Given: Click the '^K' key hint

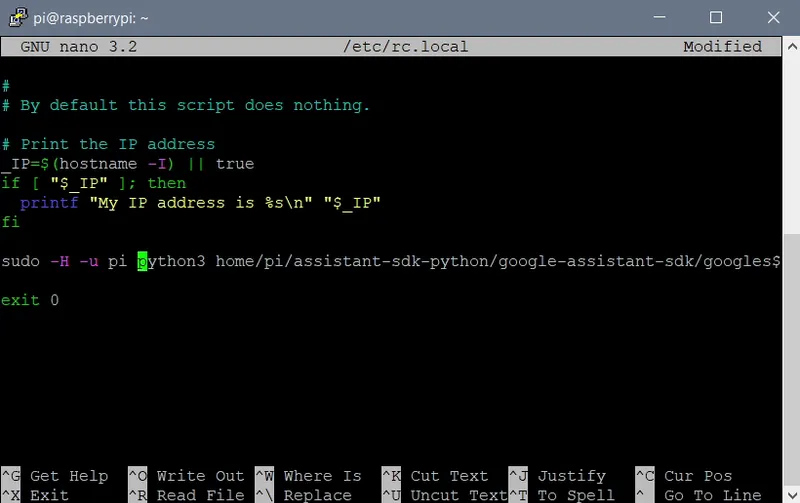Looking at the screenshot, I should click(x=391, y=476).
